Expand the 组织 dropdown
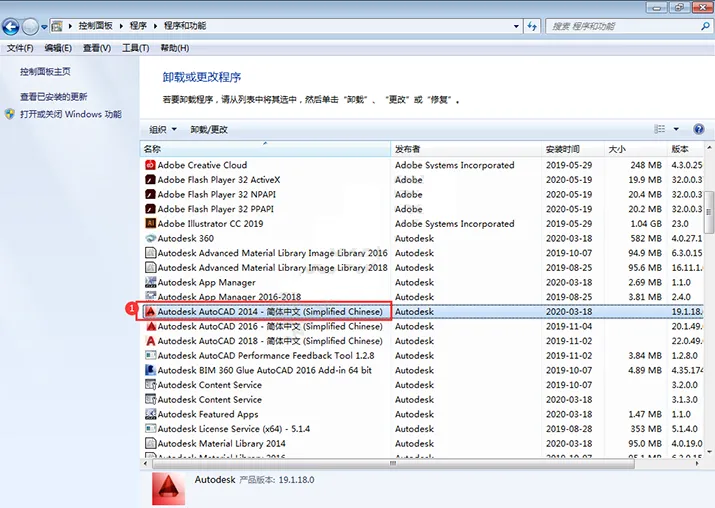The image size is (715, 508). pos(163,130)
